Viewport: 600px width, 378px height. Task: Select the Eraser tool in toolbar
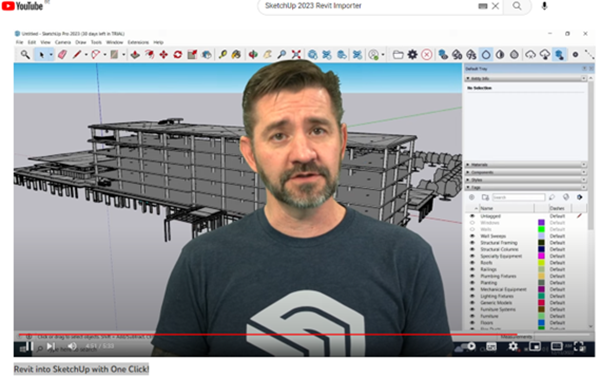(x=62, y=55)
